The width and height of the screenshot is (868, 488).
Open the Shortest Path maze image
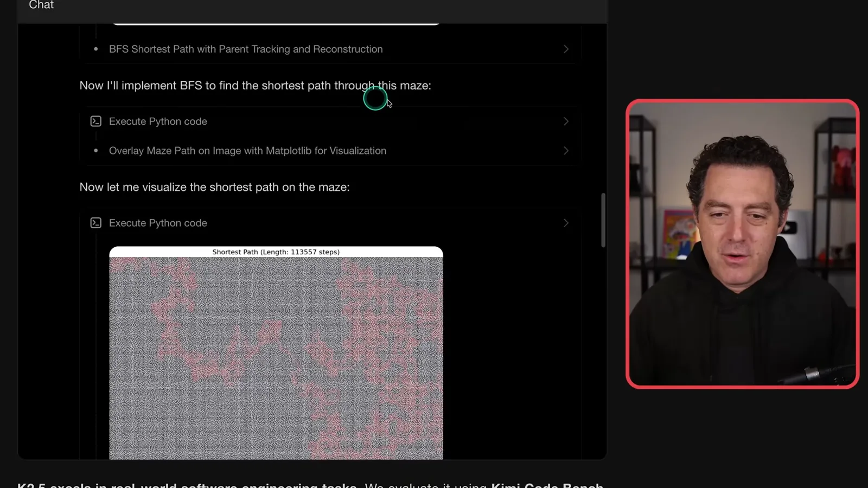coord(276,353)
